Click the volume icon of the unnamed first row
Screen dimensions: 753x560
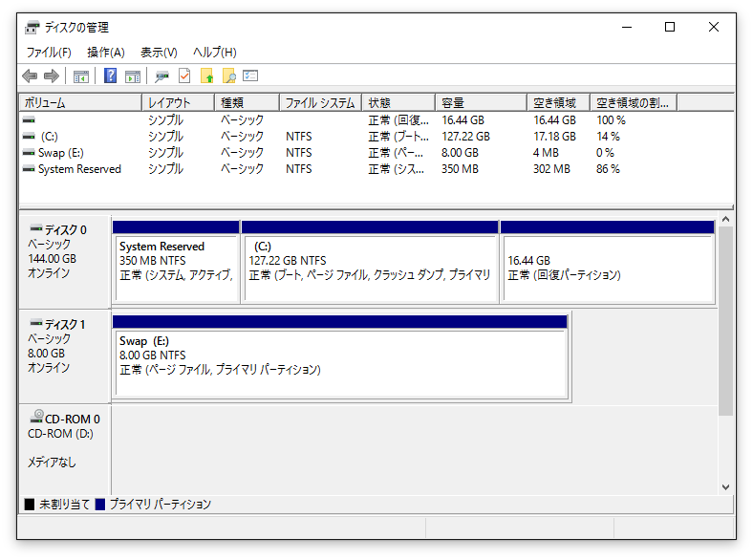tap(29, 120)
